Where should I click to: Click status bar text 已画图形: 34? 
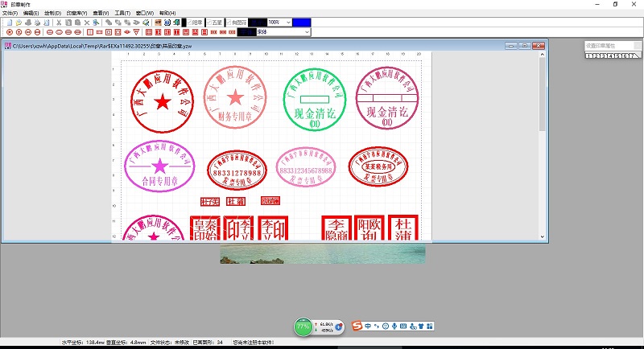click(208, 342)
